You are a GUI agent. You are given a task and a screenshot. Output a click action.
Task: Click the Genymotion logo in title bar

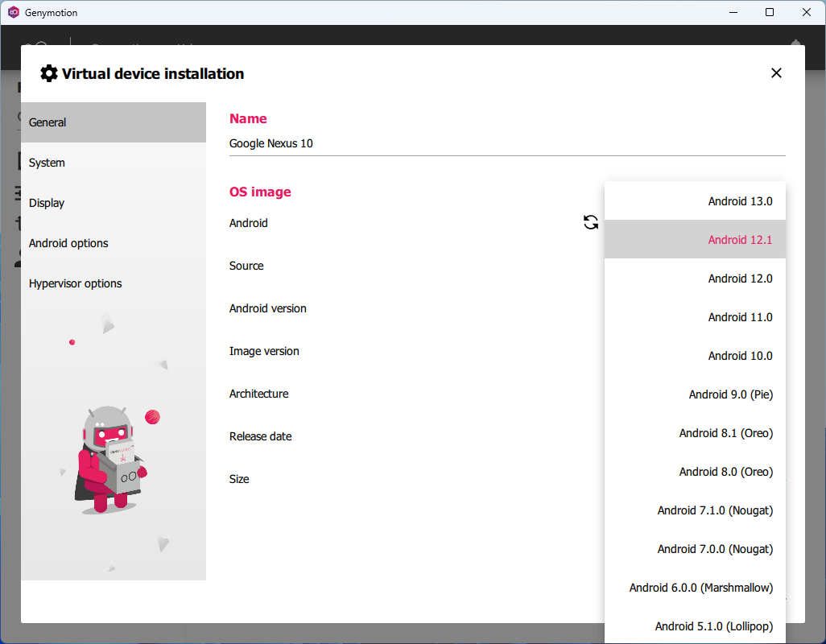tap(13, 12)
